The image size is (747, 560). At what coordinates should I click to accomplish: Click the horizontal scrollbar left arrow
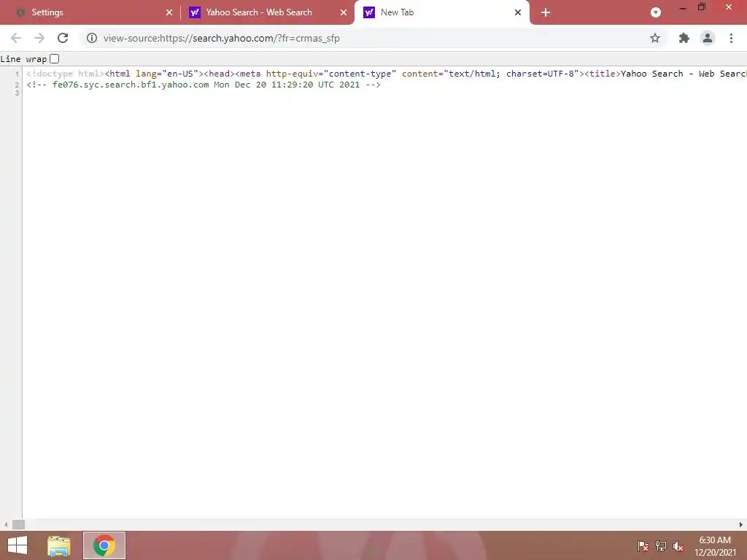coord(6,524)
